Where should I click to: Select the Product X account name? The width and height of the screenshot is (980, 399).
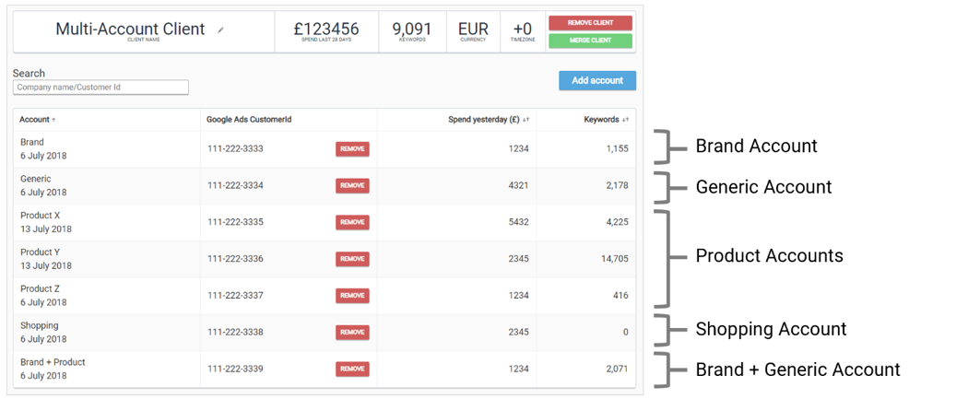[40, 216]
